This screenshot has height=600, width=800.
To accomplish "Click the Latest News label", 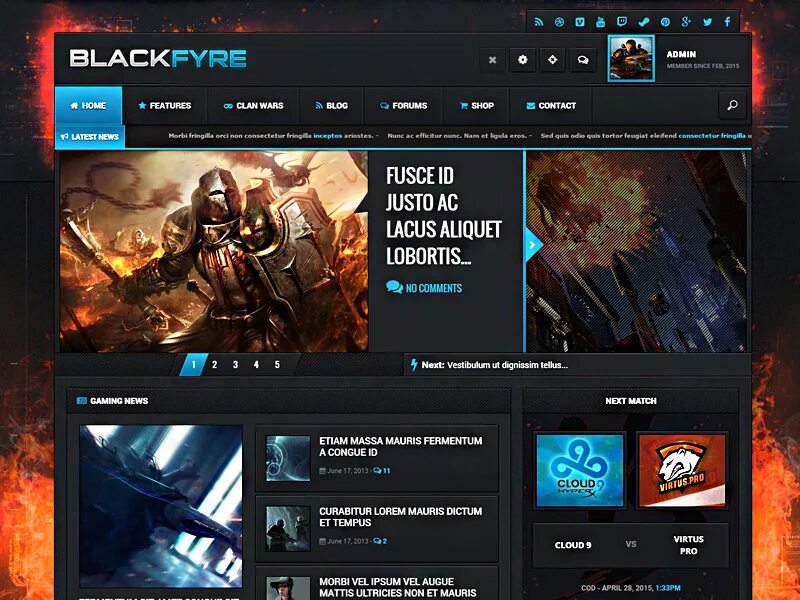I will click(x=90, y=137).
